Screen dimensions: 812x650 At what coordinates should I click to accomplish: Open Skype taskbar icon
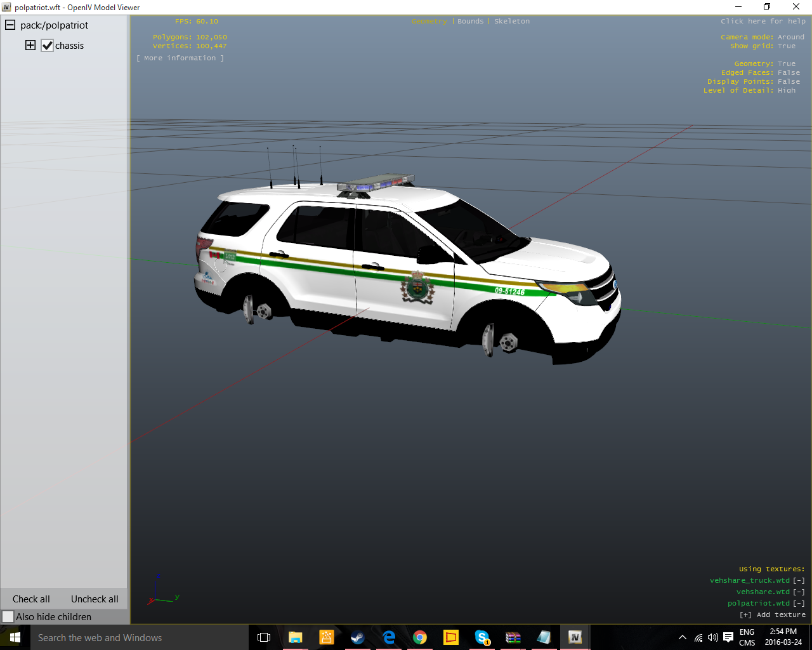pyautogui.click(x=481, y=637)
